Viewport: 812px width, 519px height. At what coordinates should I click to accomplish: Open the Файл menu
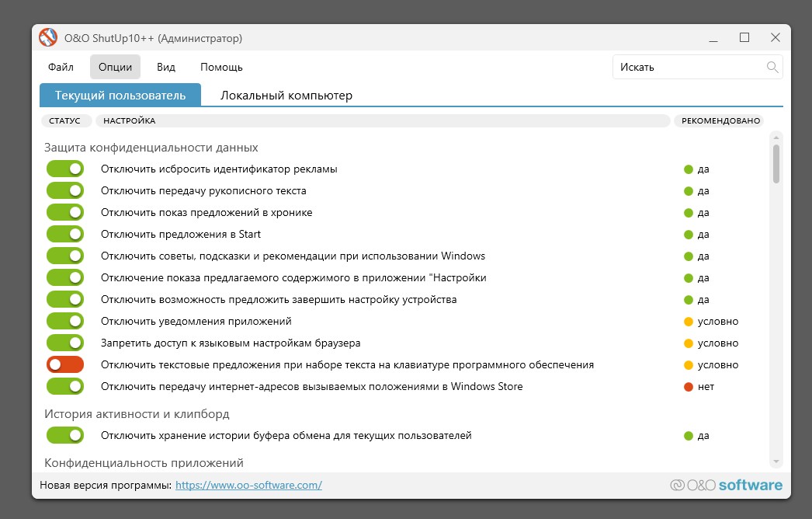pos(61,67)
